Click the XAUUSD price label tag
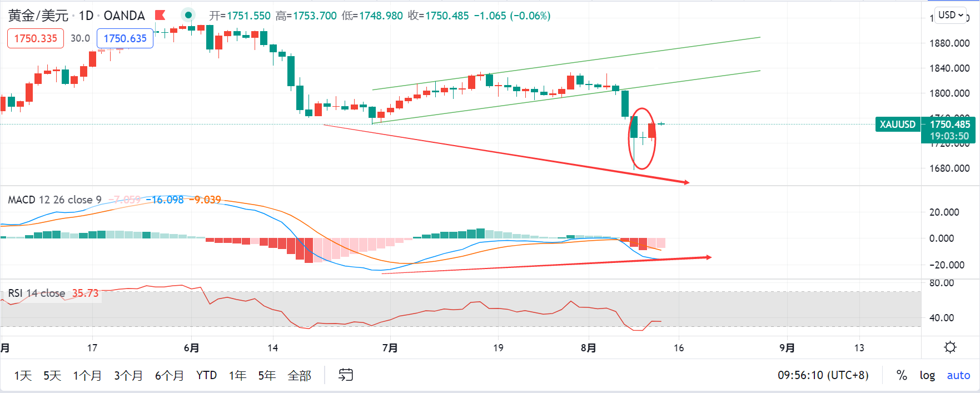The image size is (980, 393). click(897, 125)
